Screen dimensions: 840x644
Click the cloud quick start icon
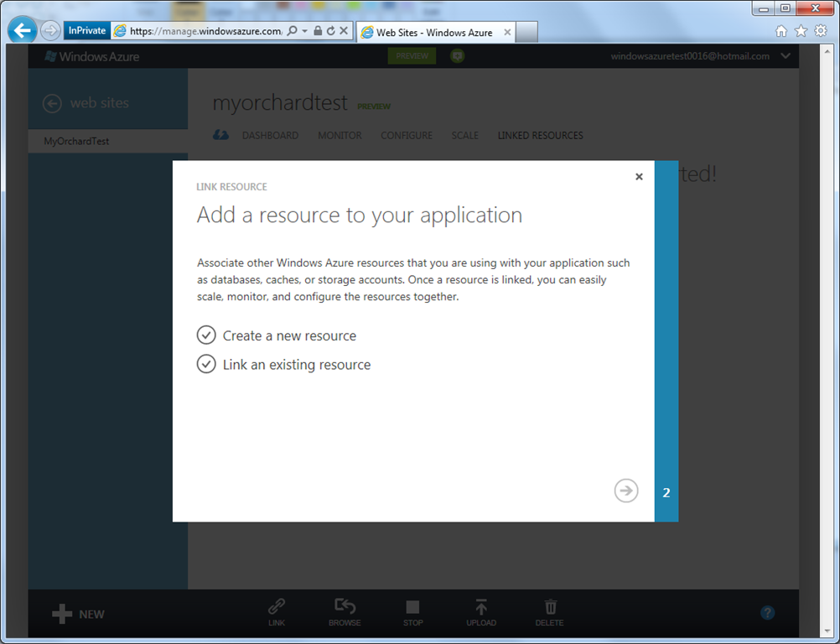click(221, 135)
